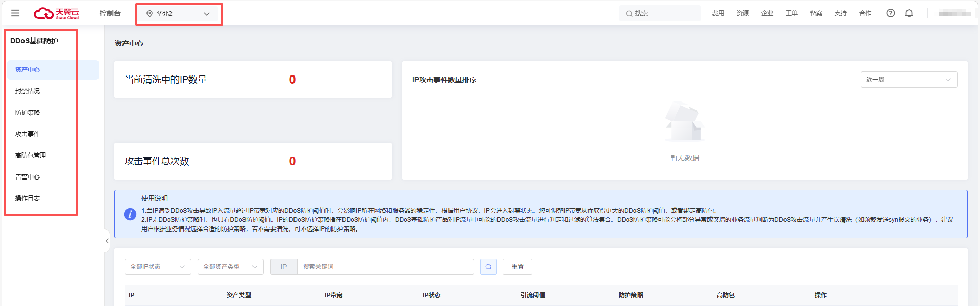Viewport: 980px width, 306px height.
Task: Expand the 华北2 region selector
Action: [x=206, y=14]
